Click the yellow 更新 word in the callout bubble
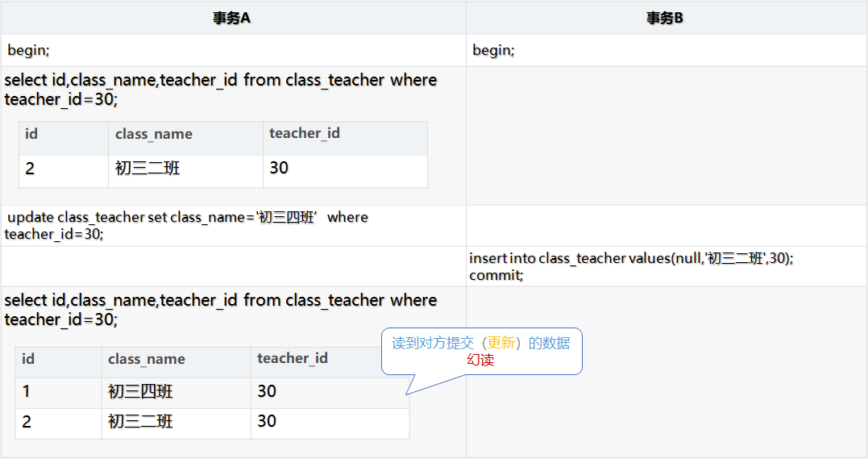 500,343
